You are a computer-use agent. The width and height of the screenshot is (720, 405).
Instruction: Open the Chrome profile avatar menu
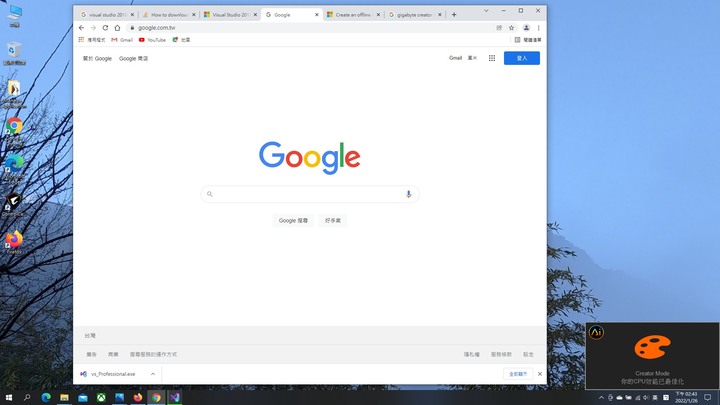(526, 28)
